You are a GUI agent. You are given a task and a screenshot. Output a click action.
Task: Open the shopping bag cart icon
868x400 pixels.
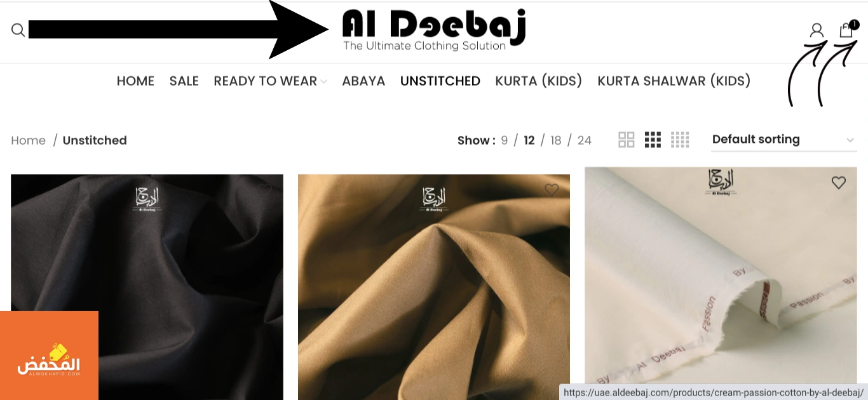846,30
